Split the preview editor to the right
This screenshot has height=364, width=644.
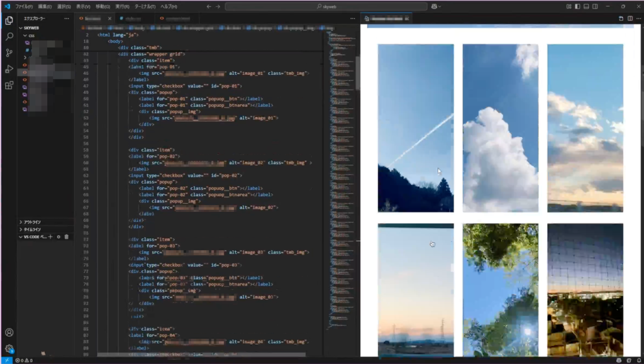630,18
